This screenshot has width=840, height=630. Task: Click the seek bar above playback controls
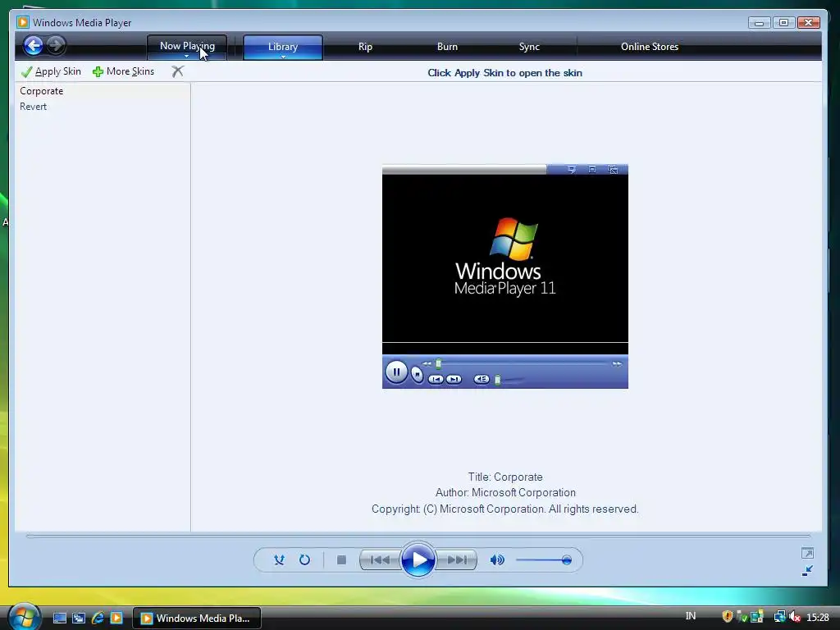pos(418,536)
